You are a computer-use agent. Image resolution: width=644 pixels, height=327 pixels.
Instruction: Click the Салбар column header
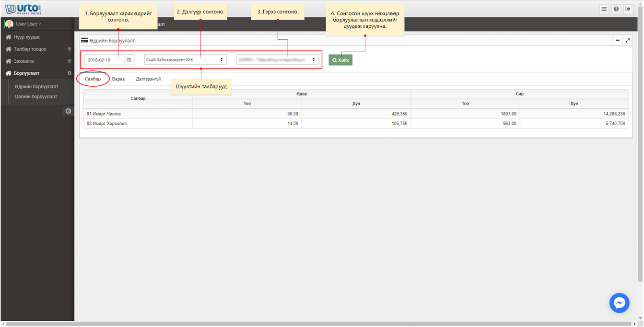[x=138, y=98]
